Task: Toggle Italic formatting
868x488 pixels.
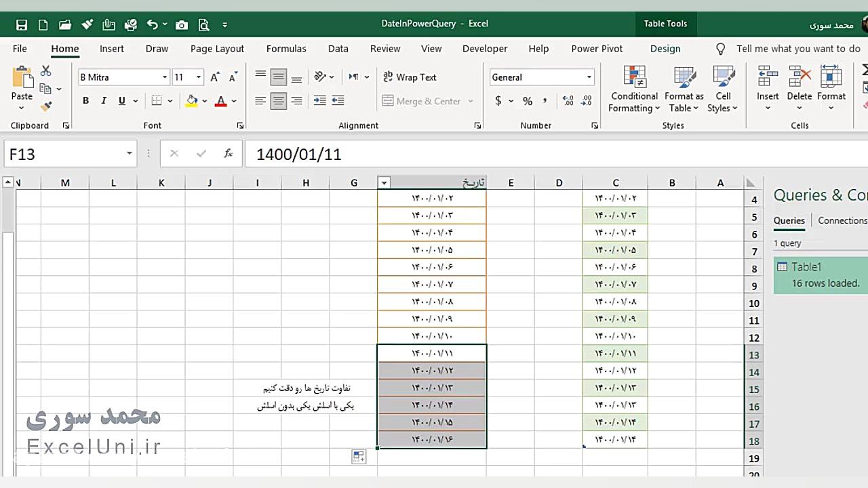Action: (x=104, y=101)
